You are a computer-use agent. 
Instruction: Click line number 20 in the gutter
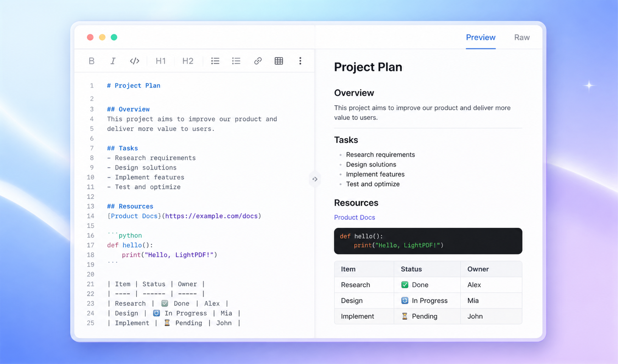tap(90, 274)
